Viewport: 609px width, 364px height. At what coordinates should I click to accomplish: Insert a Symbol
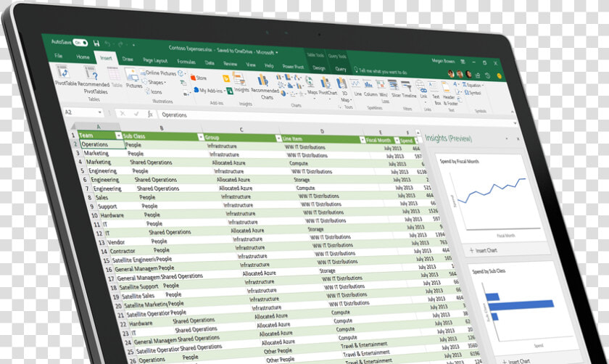pyautogui.click(x=471, y=94)
